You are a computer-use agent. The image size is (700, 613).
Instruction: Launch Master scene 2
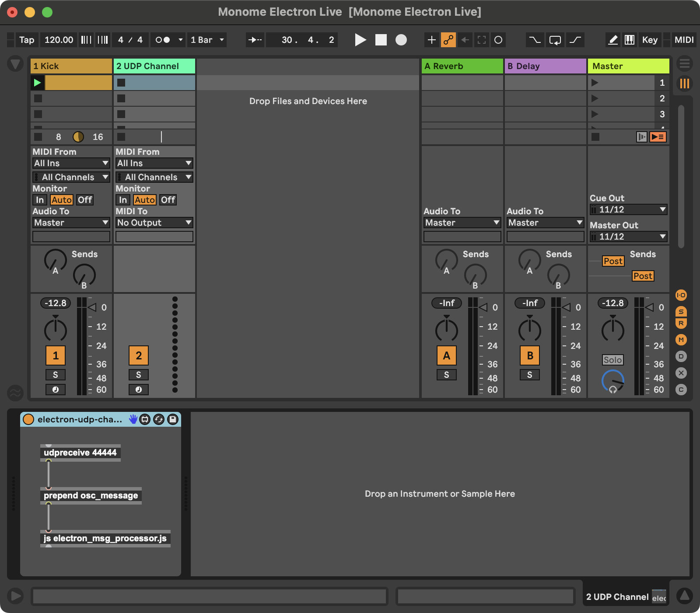[595, 98]
